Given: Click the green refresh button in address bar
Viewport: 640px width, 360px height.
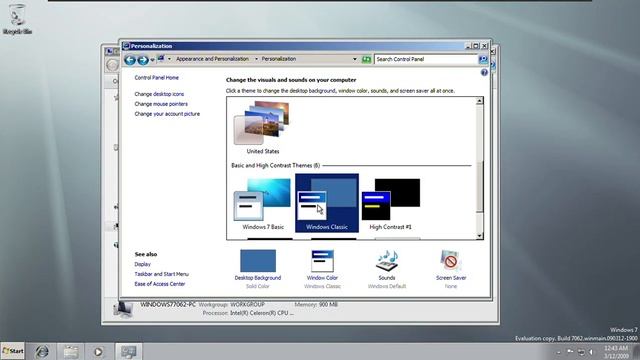Looking at the screenshot, I should (x=366, y=60).
